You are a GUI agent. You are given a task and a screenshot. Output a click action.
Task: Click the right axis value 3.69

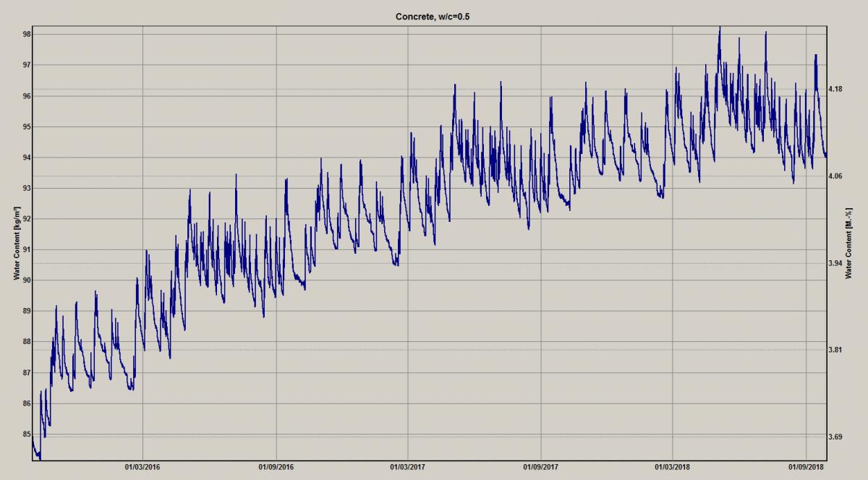(x=837, y=437)
